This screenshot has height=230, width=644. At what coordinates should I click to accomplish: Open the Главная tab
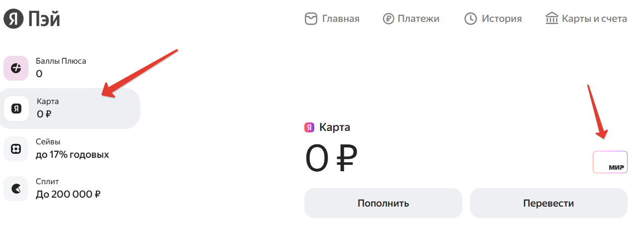(340, 19)
